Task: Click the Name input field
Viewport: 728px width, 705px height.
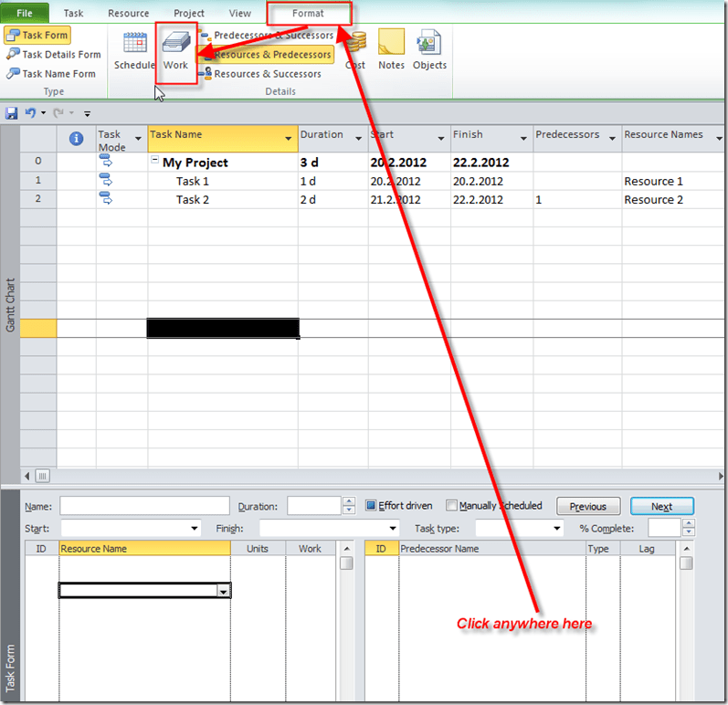Action: tap(144, 506)
